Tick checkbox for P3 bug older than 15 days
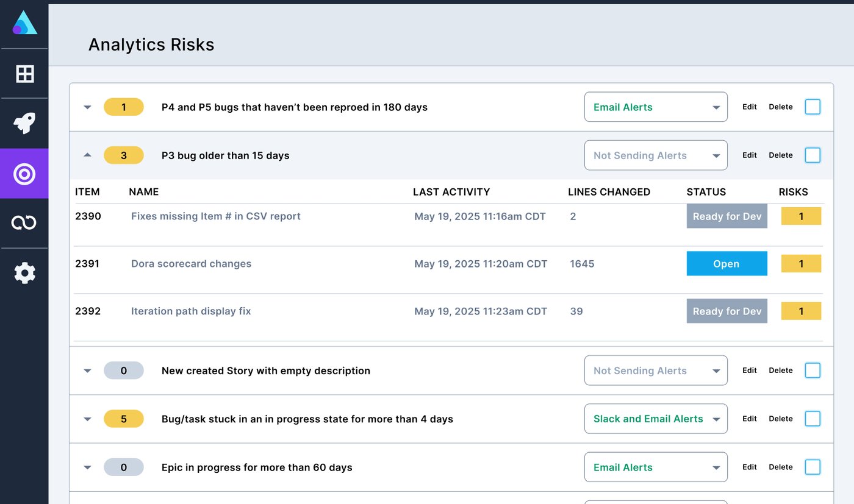The image size is (854, 504). point(813,155)
